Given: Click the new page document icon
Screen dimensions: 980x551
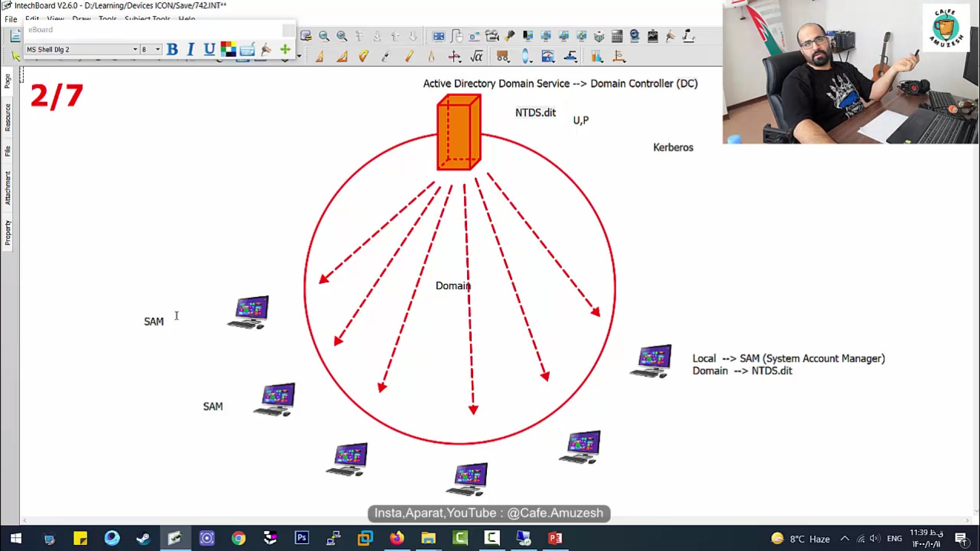Looking at the screenshot, I should (x=15, y=36).
